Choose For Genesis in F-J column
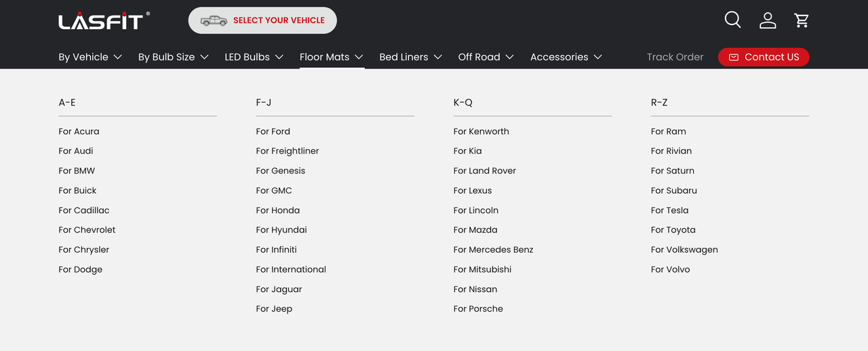This screenshot has height=351, width=868. 281,171
